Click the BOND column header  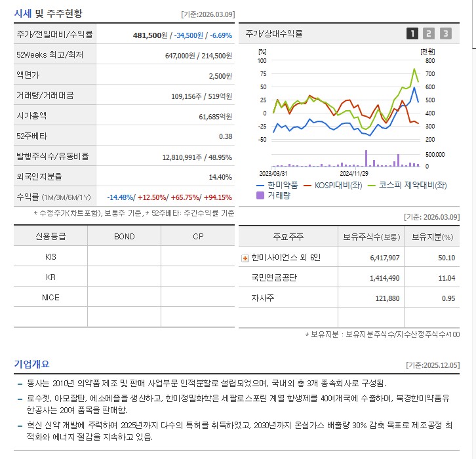click(x=124, y=236)
